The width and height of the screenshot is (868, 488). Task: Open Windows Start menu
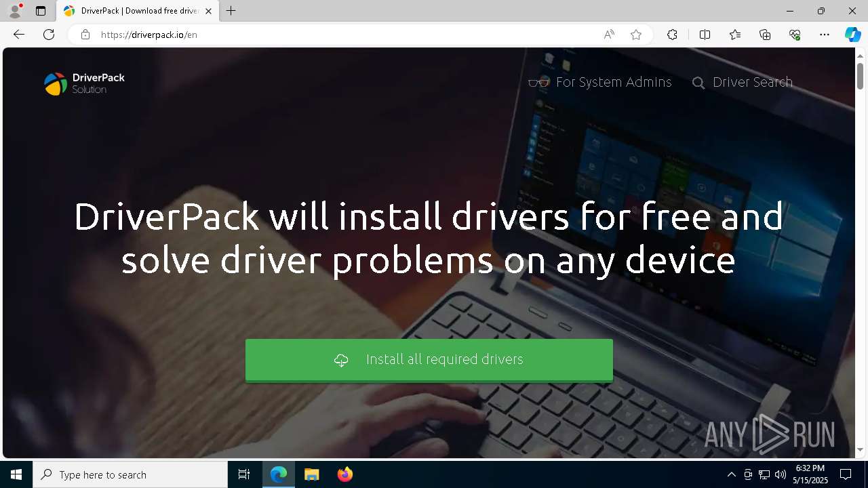[16, 474]
